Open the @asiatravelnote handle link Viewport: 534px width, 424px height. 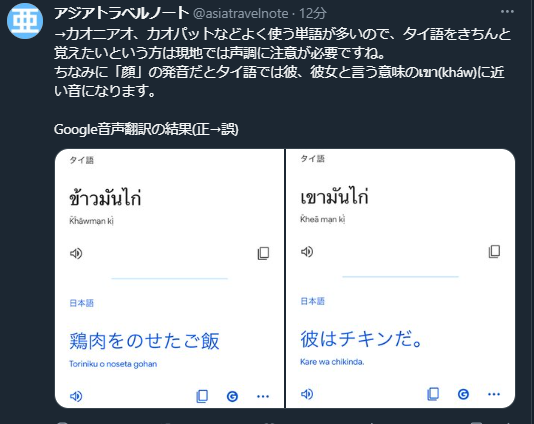pyautogui.click(x=241, y=14)
